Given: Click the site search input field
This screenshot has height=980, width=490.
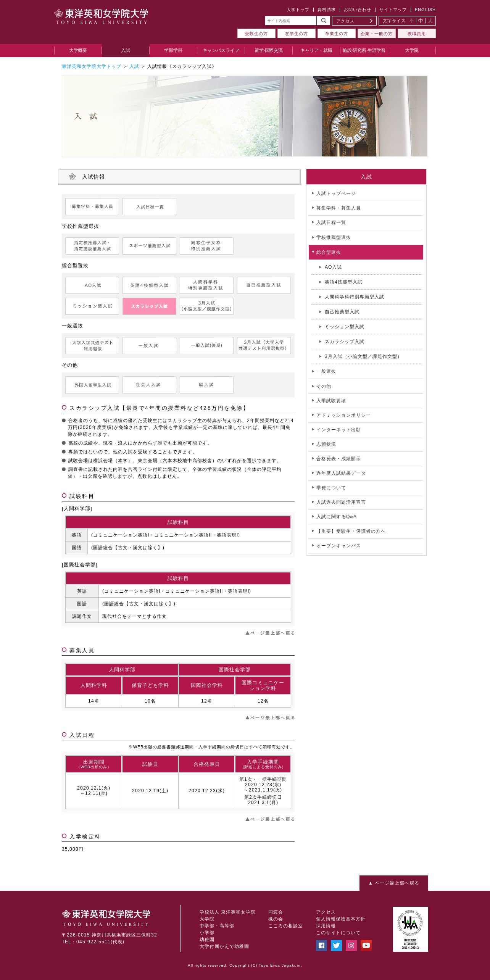Looking at the screenshot, I should [x=291, y=21].
